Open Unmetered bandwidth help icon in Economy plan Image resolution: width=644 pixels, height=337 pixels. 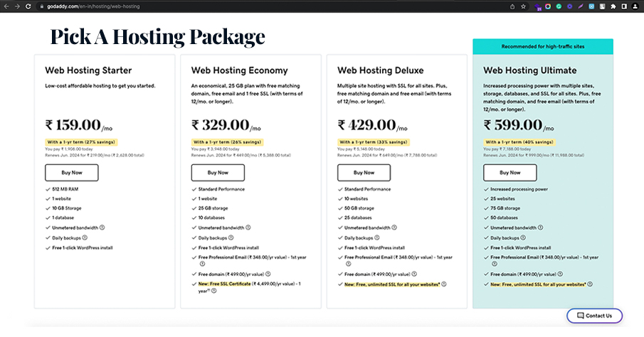[x=249, y=228]
